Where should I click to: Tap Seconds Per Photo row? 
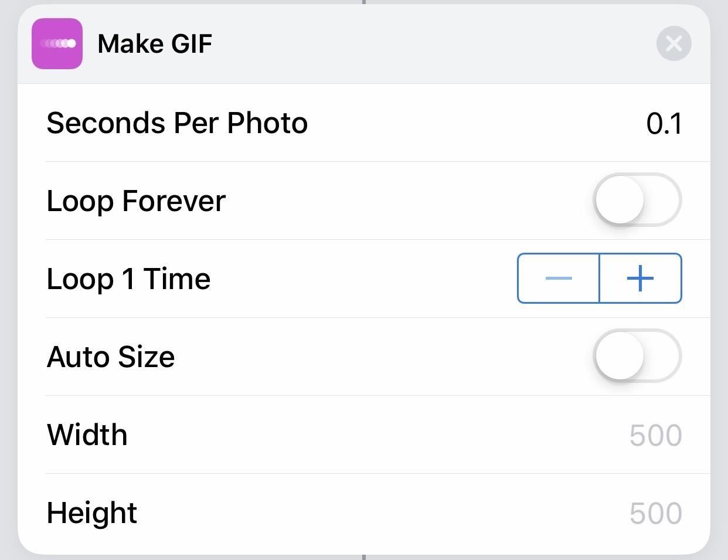point(177,123)
